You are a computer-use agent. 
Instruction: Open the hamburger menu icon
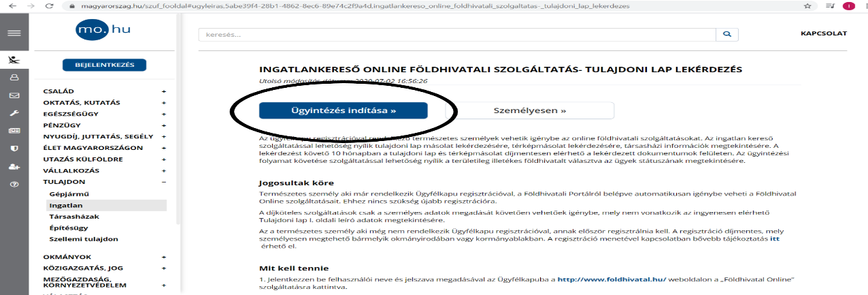[x=14, y=33]
